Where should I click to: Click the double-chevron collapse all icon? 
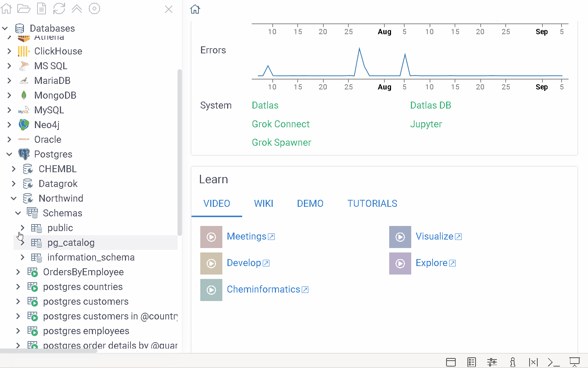click(x=77, y=8)
